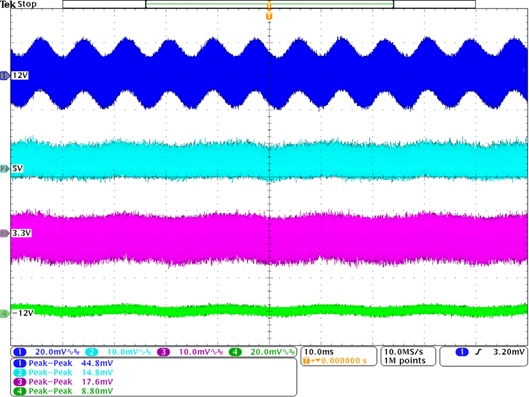This screenshot has width=529, height=397.
Task: Click the cyan channel 2 badge in scale bar
Action: pyautogui.click(x=91, y=352)
